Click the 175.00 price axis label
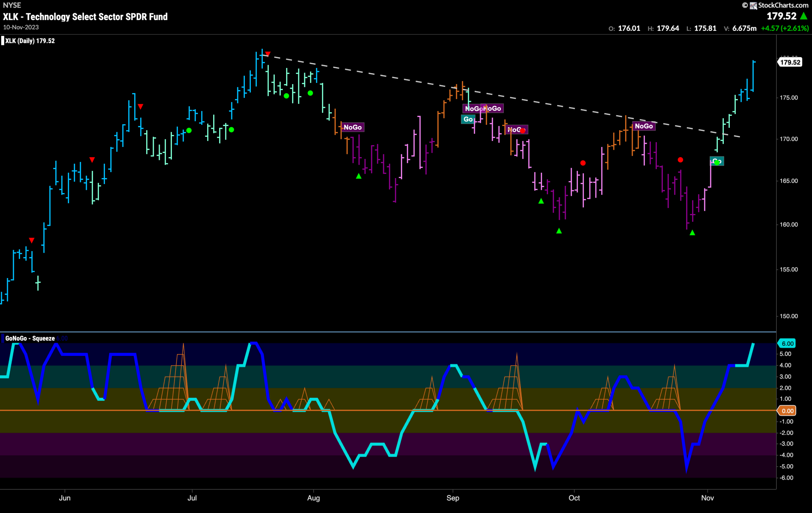 789,97
